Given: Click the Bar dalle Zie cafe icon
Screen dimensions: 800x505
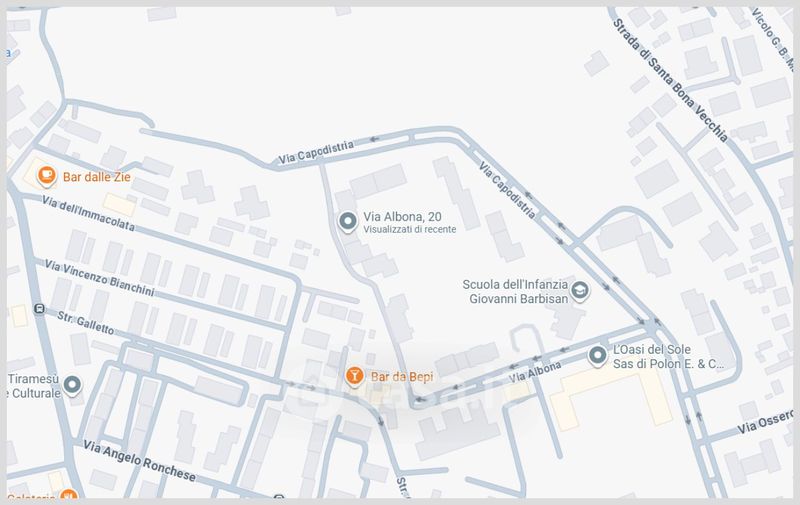Looking at the screenshot, I should pos(47,176).
